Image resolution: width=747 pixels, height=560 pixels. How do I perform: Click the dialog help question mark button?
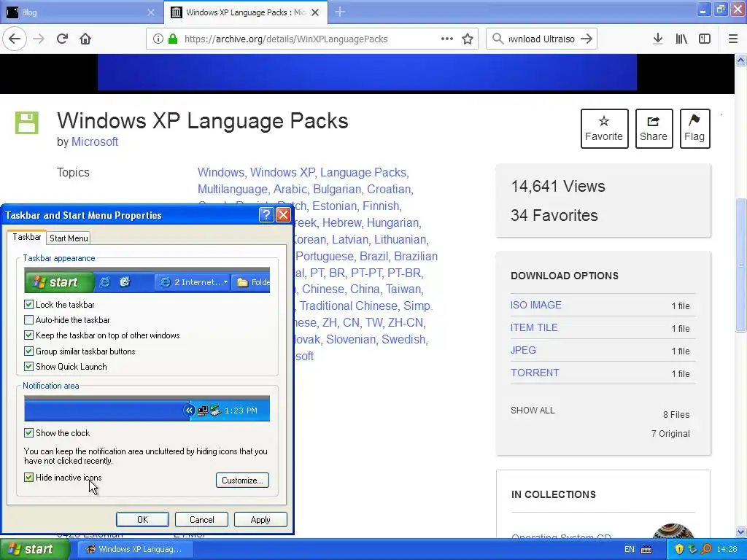click(x=266, y=215)
